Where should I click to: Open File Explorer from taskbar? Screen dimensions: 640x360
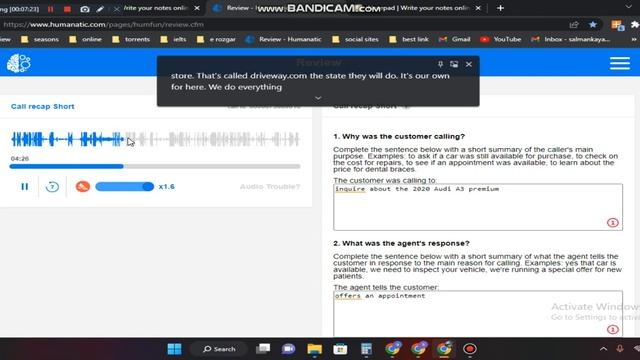click(314, 349)
